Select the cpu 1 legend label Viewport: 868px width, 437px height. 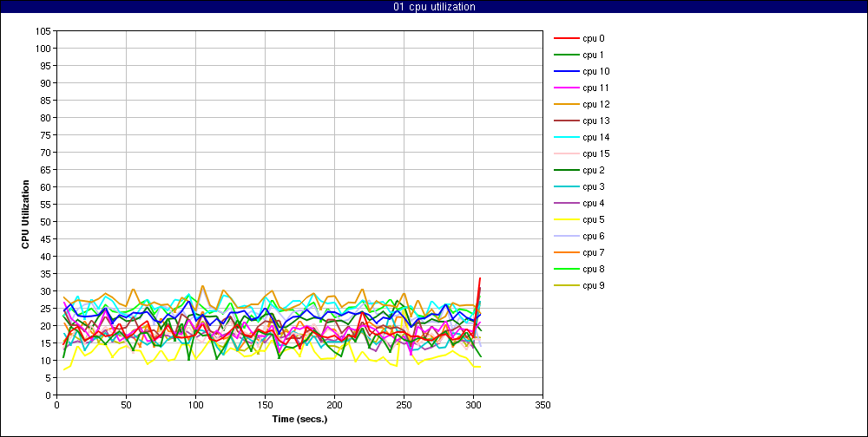coord(594,55)
